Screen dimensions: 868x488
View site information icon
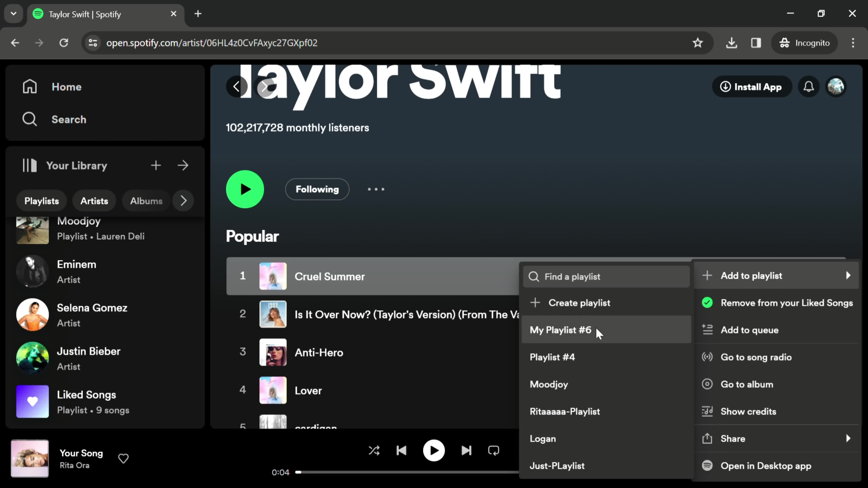[93, 43]
